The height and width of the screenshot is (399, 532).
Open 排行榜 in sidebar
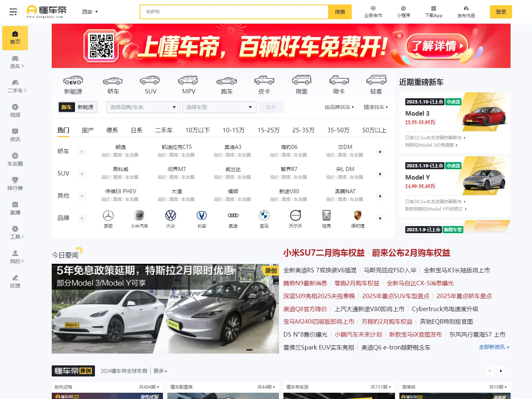[x=15, y=184]
